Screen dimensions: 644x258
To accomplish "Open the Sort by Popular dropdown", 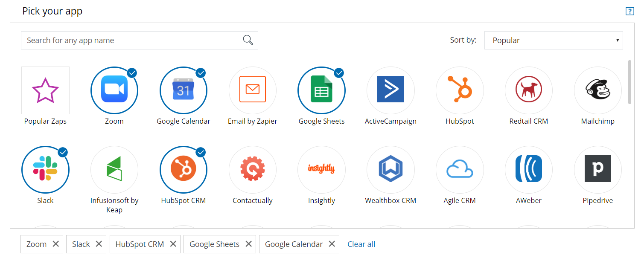I will click(553, 40).
